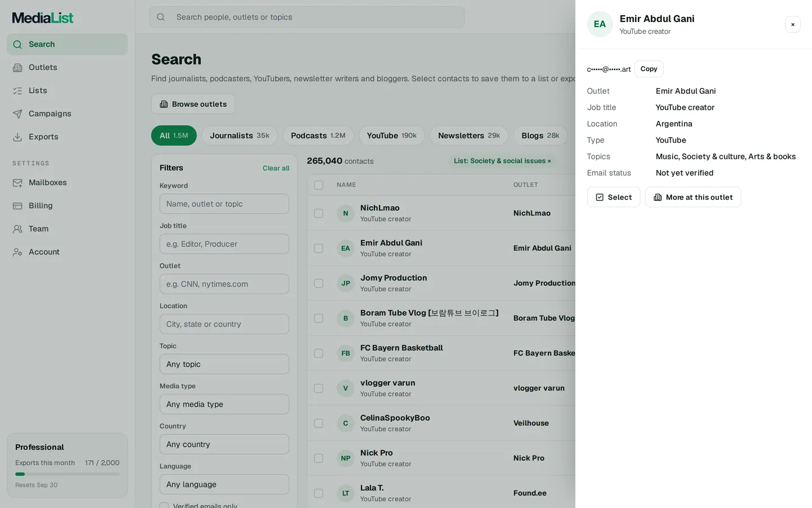Open the Any topic dropdown
This screenshot has width=812, height=508.
(224, 364)
